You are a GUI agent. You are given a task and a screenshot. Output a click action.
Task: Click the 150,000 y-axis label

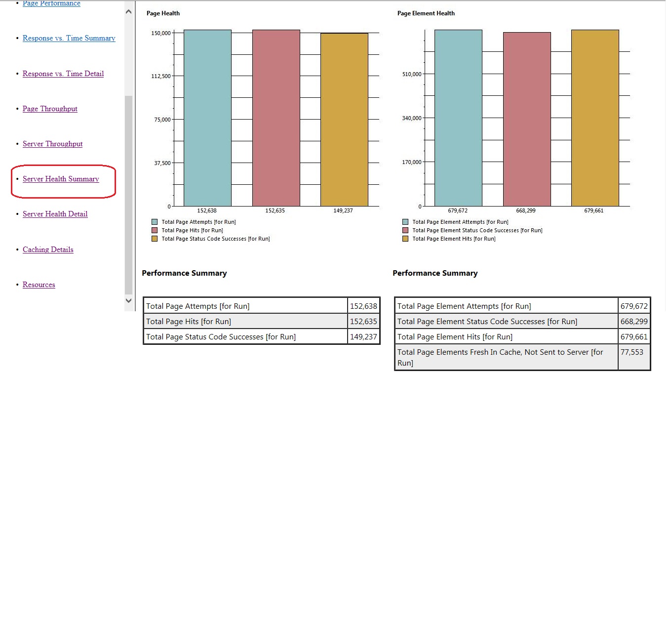(161, 33)
